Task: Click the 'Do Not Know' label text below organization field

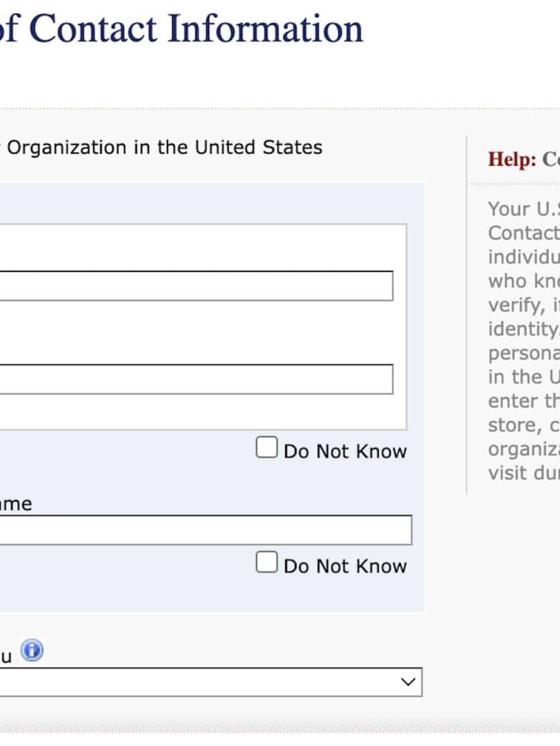Action: 345,566
